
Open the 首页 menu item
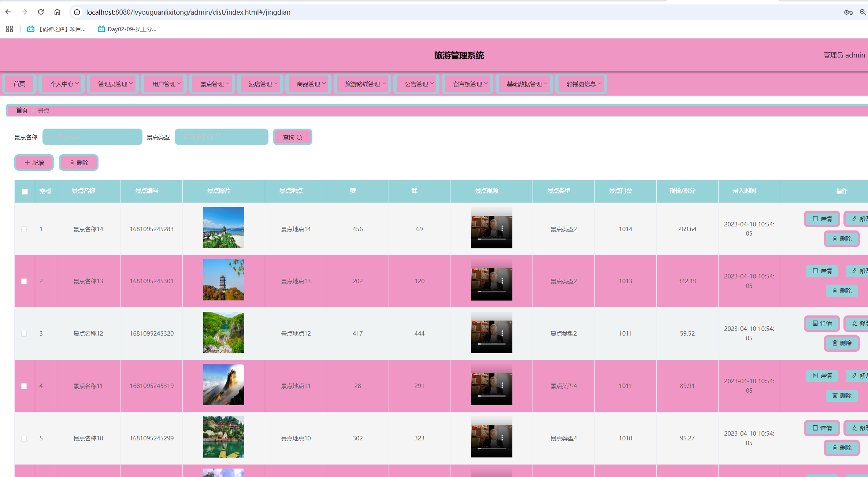click(x=19, y=84)
